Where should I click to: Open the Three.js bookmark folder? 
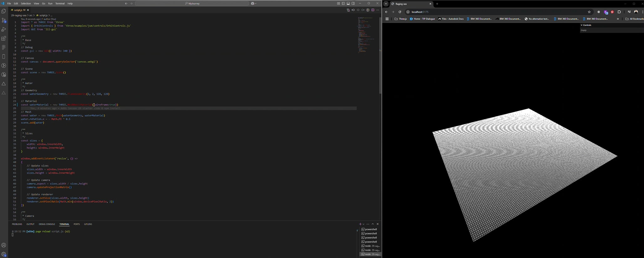(401, 19)
